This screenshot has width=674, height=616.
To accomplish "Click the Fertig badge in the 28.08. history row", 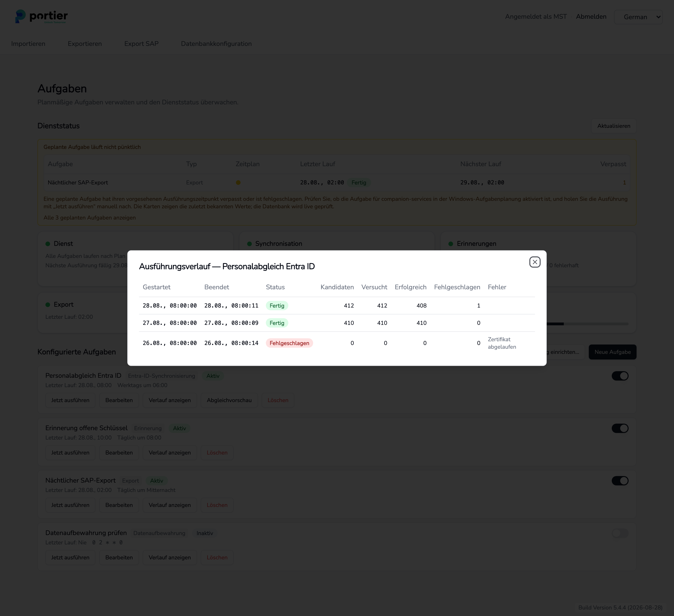I will click(277, 306).
